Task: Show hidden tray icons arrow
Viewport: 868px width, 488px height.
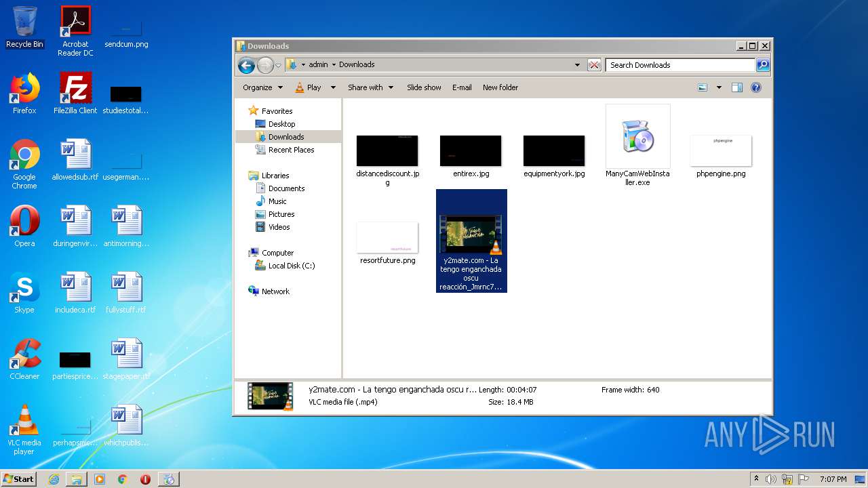Action: [x=756, y=479]
